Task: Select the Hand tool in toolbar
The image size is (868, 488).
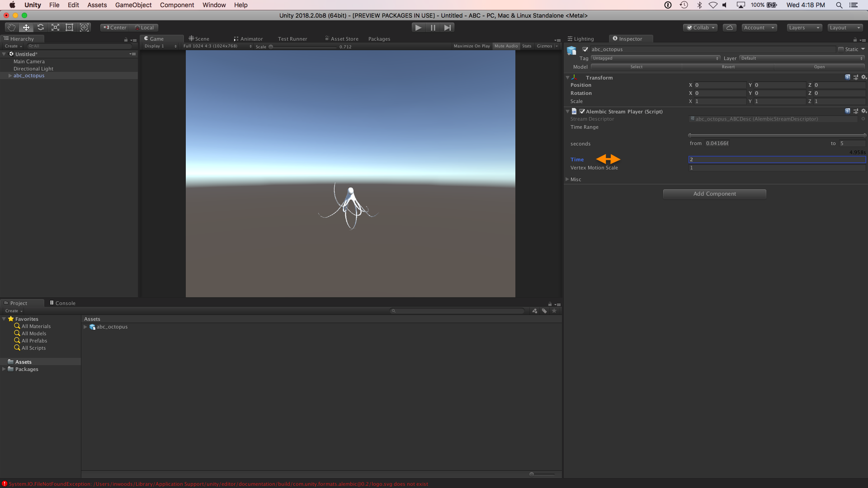Action: 11,28
